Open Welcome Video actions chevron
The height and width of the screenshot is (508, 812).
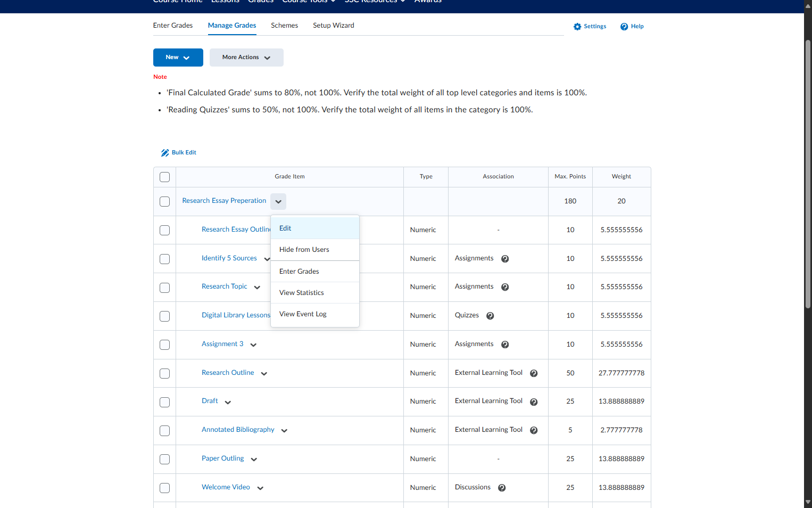260,488
